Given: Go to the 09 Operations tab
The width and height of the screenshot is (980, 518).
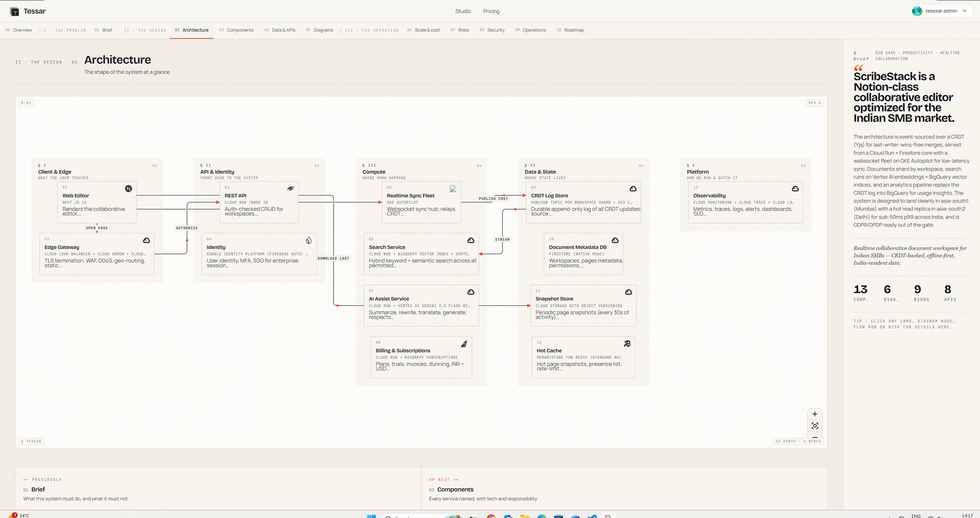Looking at the screenshot, I should tap(531, 30).
